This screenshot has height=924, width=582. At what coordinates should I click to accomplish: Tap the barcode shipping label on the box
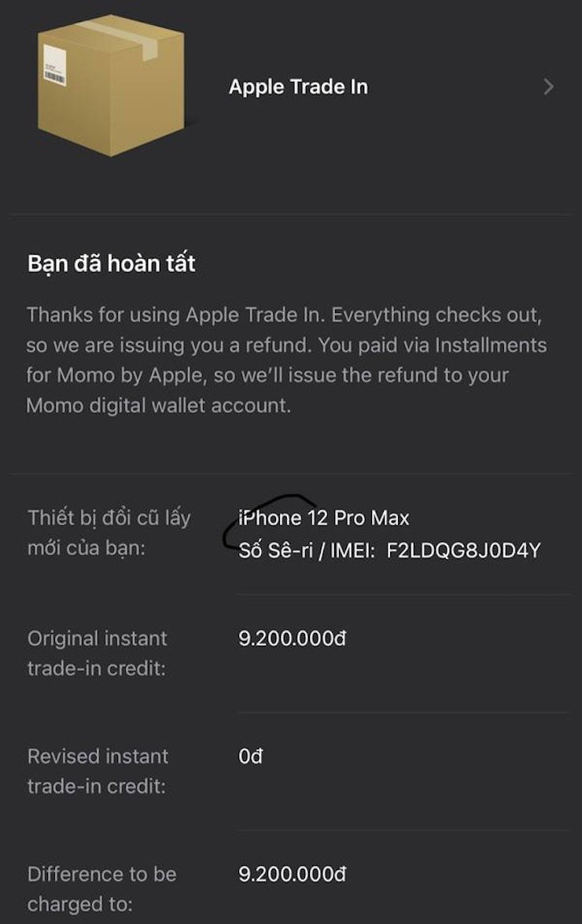(x=55, y=65)
